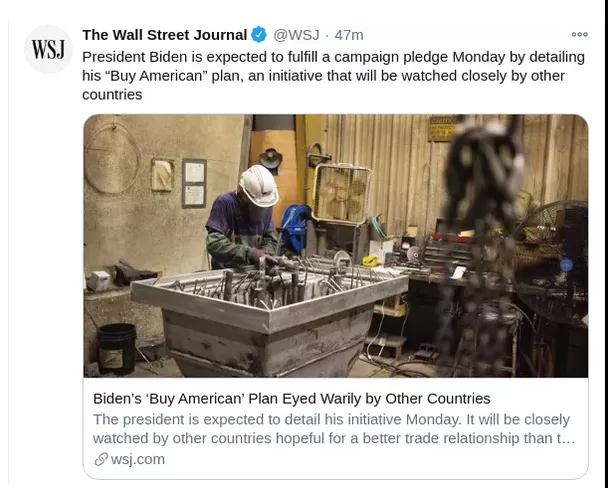
Task: Click the framed notices on the workshop wall
Action: (x=194, y=183)
